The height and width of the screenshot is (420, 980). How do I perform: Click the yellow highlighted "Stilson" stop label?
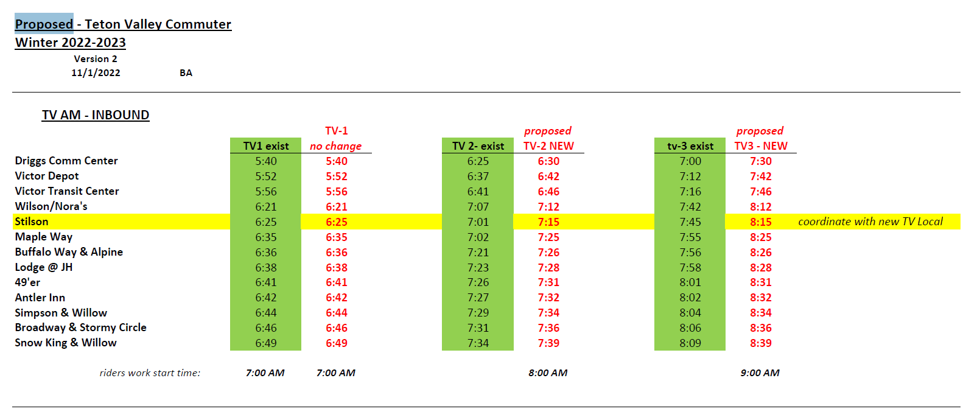click(32, 222)
